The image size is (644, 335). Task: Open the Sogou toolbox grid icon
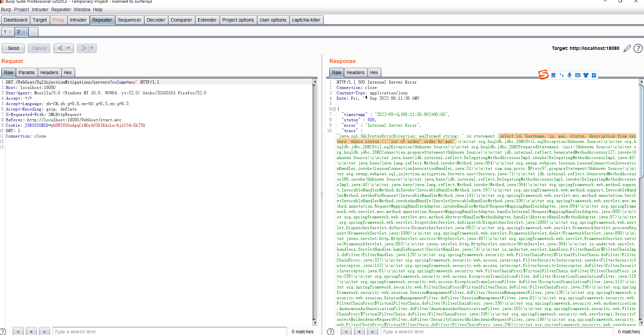click(594, 75)
